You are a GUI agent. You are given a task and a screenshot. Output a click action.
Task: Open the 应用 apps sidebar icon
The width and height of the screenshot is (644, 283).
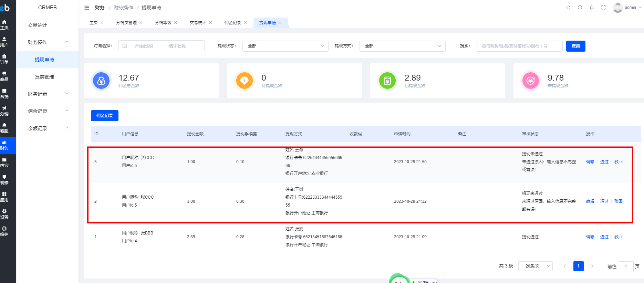[x=4, y=197]
